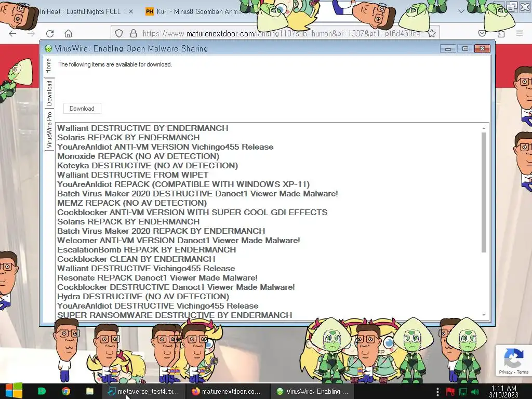
Task: Open the Windows Start button
Action: coord(14,391)
